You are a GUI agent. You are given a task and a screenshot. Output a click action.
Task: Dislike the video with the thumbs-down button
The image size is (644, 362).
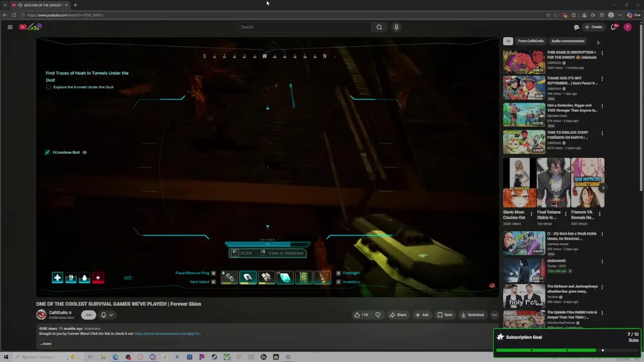pyautogui.click(x=378, y=315)
